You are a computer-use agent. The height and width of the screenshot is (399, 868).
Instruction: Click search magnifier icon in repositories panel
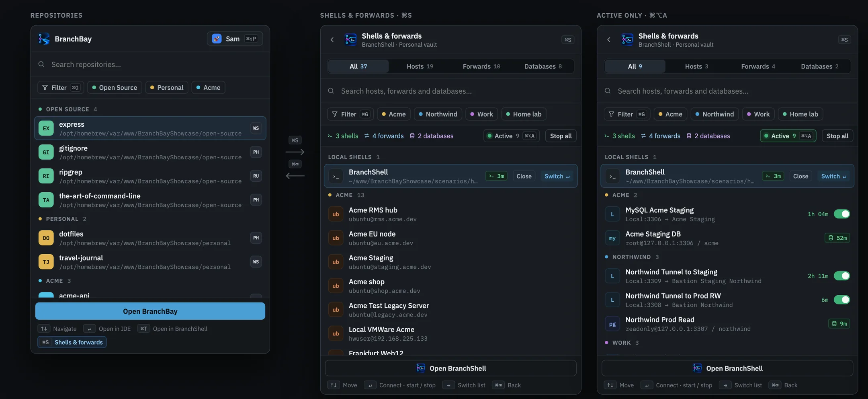pos(41,64)
